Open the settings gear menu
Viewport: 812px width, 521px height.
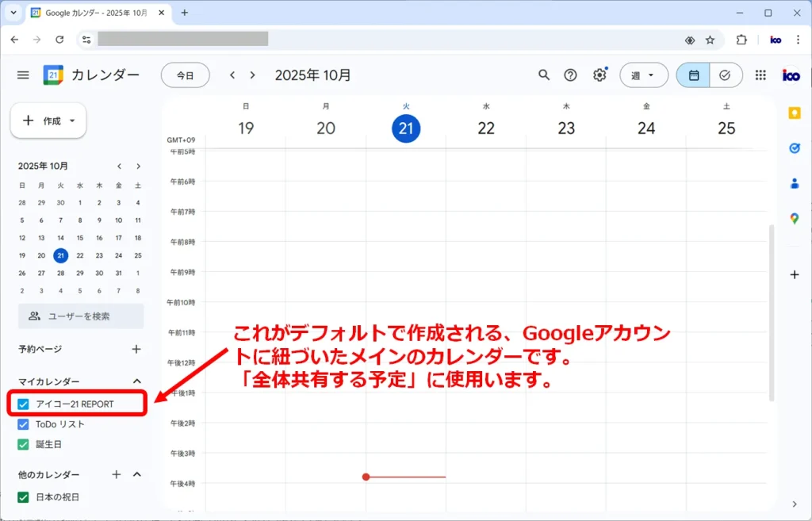[x=599, y=75]
